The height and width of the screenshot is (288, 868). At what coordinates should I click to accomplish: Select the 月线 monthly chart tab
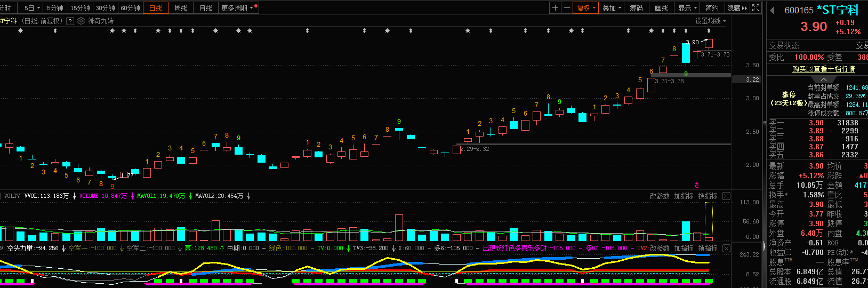(x=206, y=8)
